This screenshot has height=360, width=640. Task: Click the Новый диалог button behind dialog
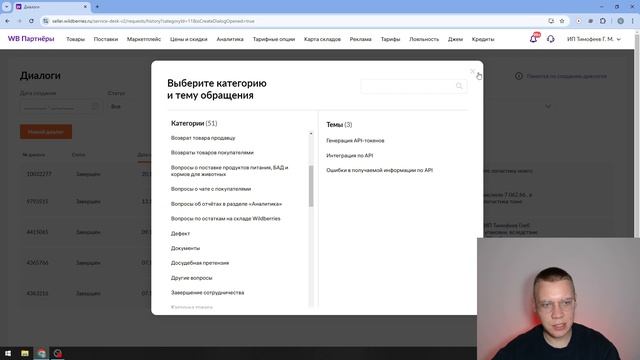tap(46, 132)
